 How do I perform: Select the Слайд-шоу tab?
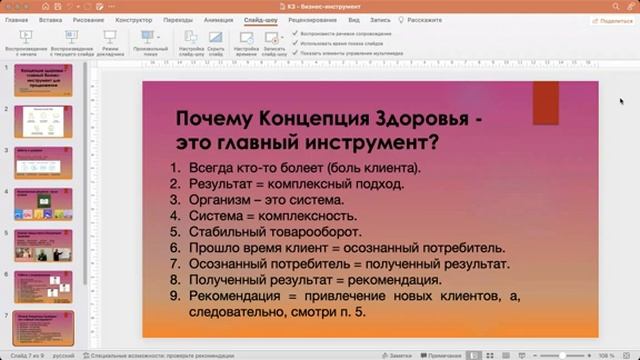point(261,20)
